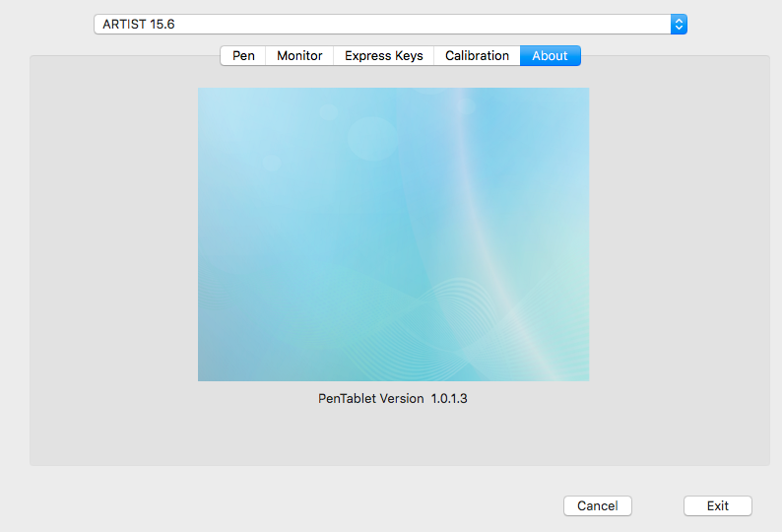Click blank panel space below version text
This screenshot has width=782, height=532.
click(x=394, y=438)
